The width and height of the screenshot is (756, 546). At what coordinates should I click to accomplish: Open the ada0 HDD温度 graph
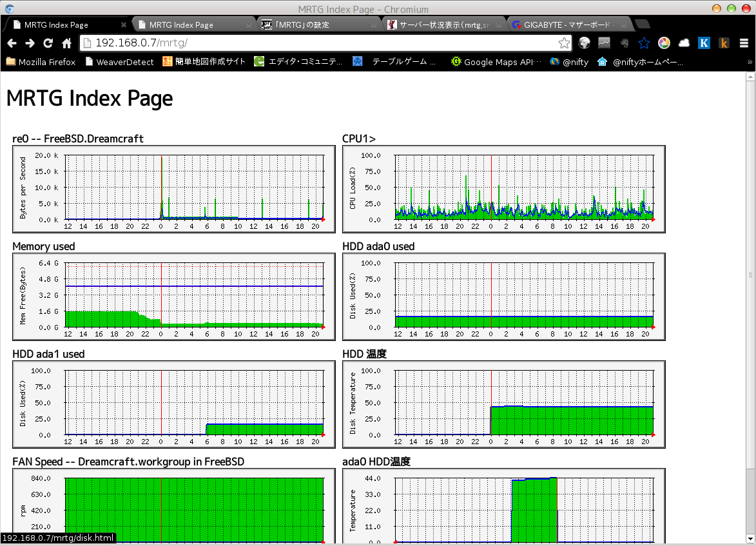pos(504,506)
